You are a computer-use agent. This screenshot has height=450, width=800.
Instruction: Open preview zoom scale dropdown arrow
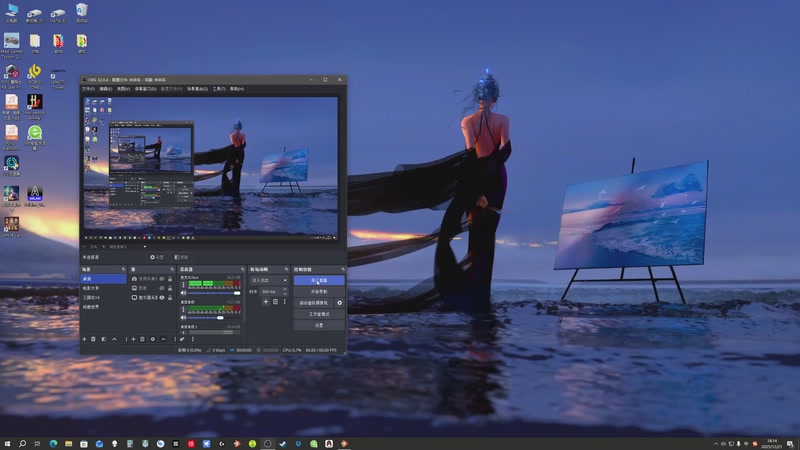coord(145,246)
